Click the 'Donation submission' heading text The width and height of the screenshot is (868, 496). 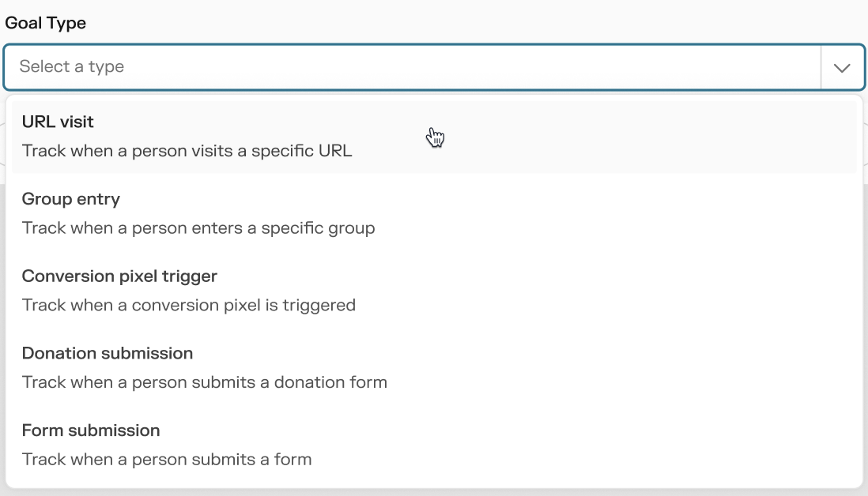pos(108,353)
